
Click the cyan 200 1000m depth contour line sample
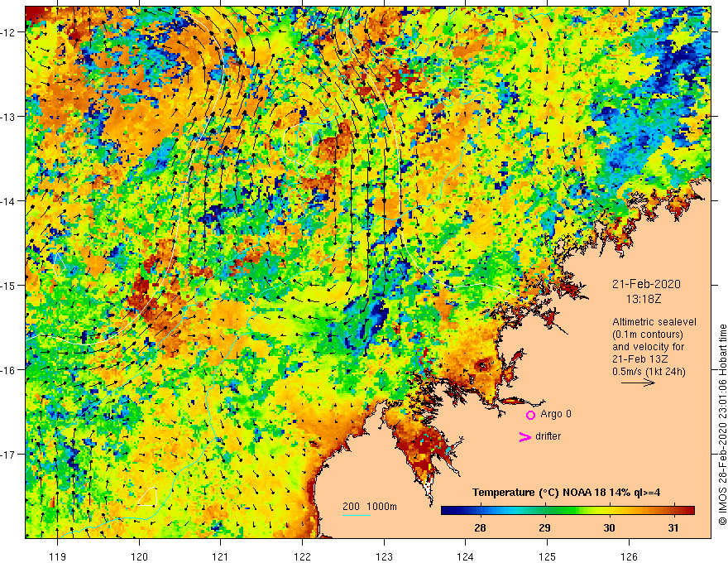[357, 515]
